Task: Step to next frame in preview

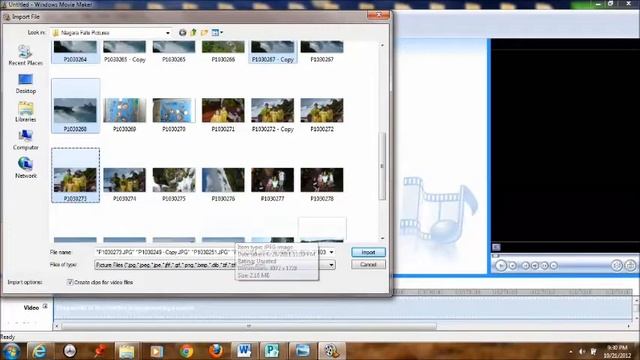Action: point(544,266)
